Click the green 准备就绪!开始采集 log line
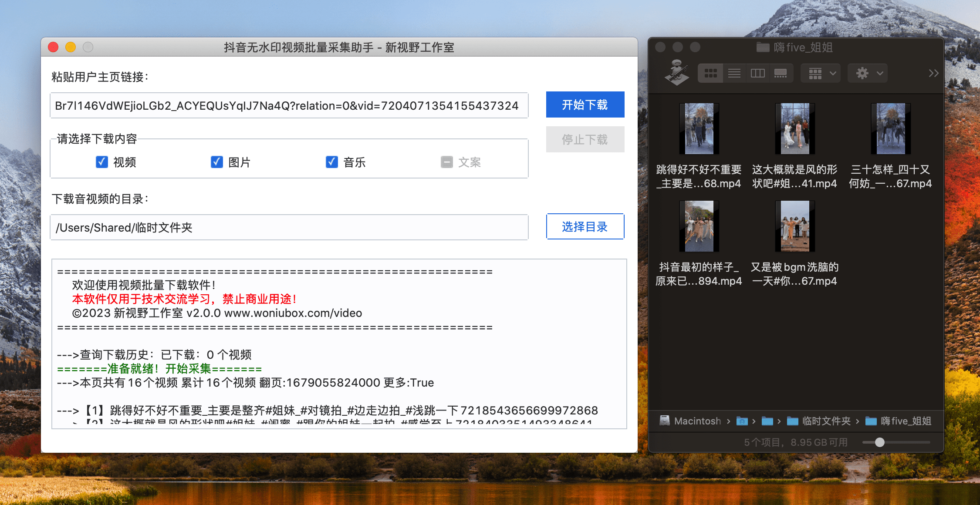Screen dimensions: 980x505 tap(159, 369)
